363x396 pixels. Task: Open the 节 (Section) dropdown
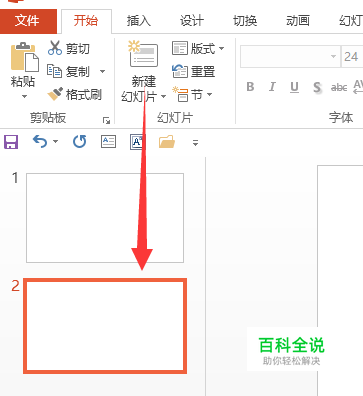(x=192, y=95)
